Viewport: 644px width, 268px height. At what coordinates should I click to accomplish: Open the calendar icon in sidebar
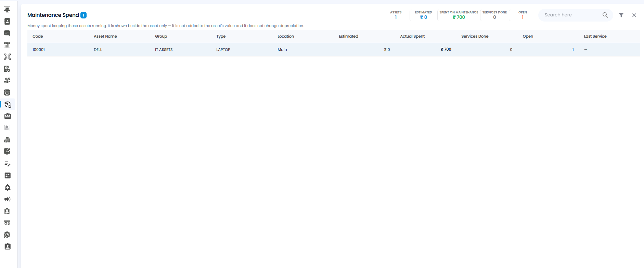(7, 45)
